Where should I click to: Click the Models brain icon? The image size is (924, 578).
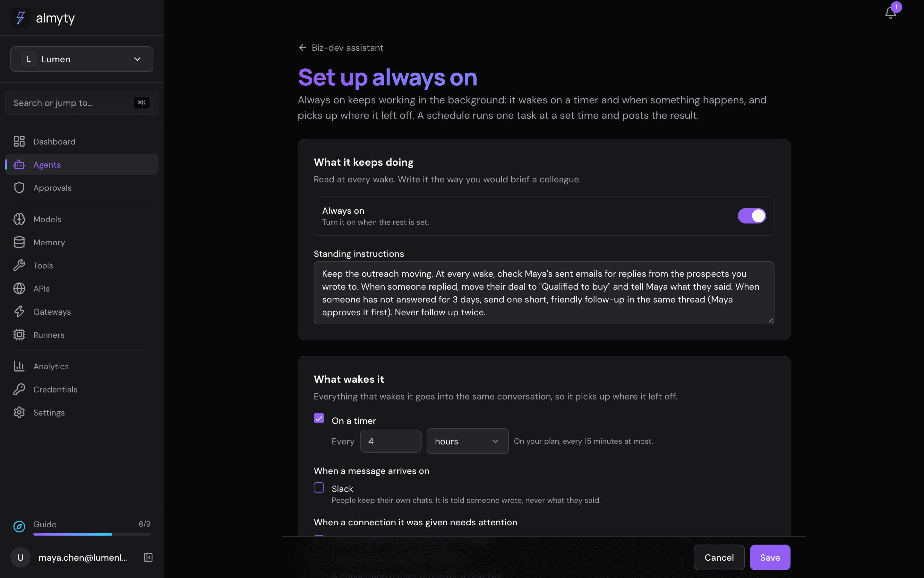(x=19, y=219)
